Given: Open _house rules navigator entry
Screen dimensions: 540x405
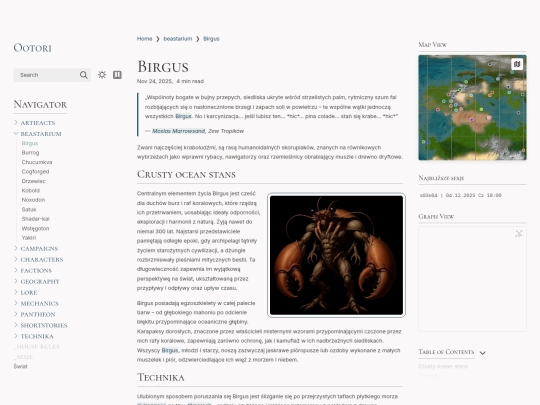Looking at the screenshot, I should point(37,346).
